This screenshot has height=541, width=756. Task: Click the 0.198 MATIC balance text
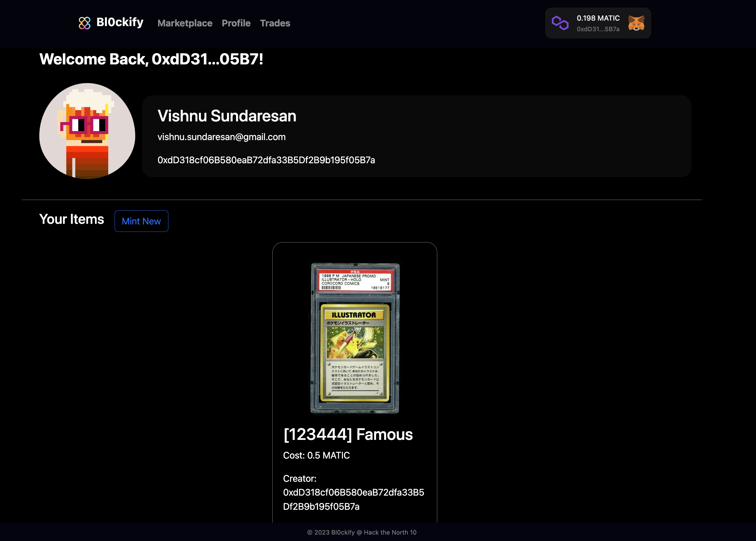(x=598, y=18)
